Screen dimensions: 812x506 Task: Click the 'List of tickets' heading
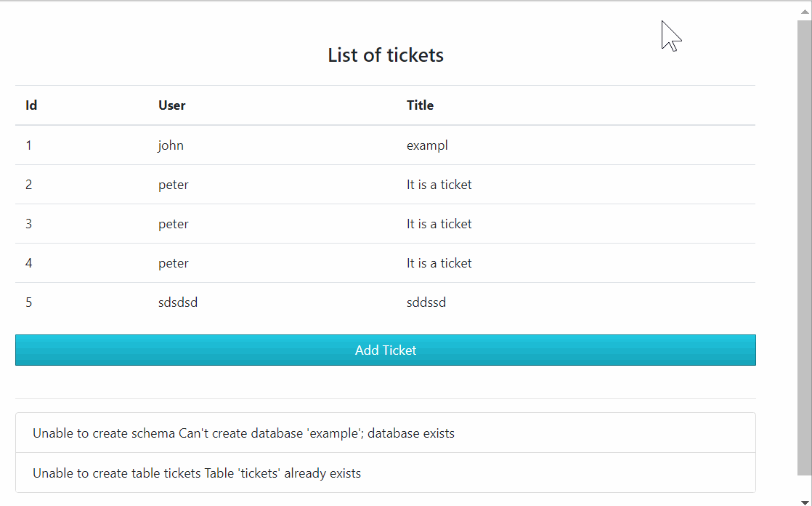click(385, 55)
